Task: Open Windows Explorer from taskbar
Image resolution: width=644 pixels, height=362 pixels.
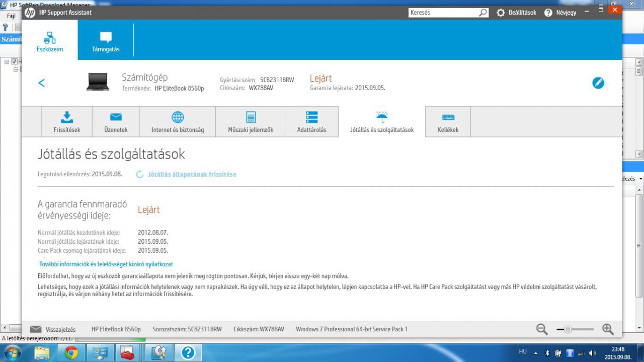Action: 42,352
